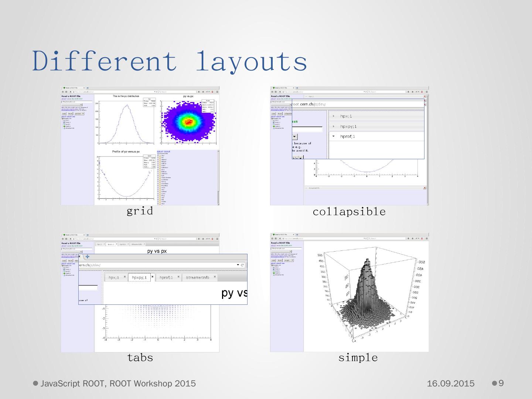Click browser back arrow in simple screenshot
This screenshot has height=399, width=532.
click(x=280, y=238)
